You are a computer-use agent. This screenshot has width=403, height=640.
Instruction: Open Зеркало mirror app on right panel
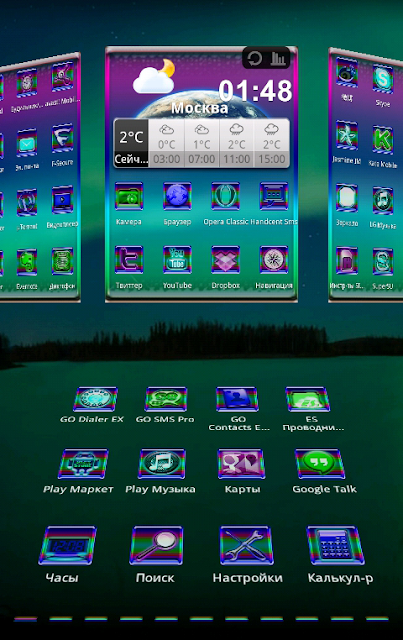pyautogui.click(x=347, y=198)
